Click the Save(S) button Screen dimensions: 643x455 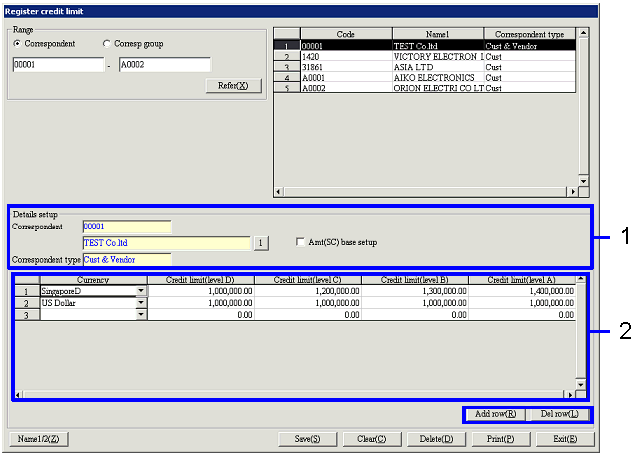(307, 438)
